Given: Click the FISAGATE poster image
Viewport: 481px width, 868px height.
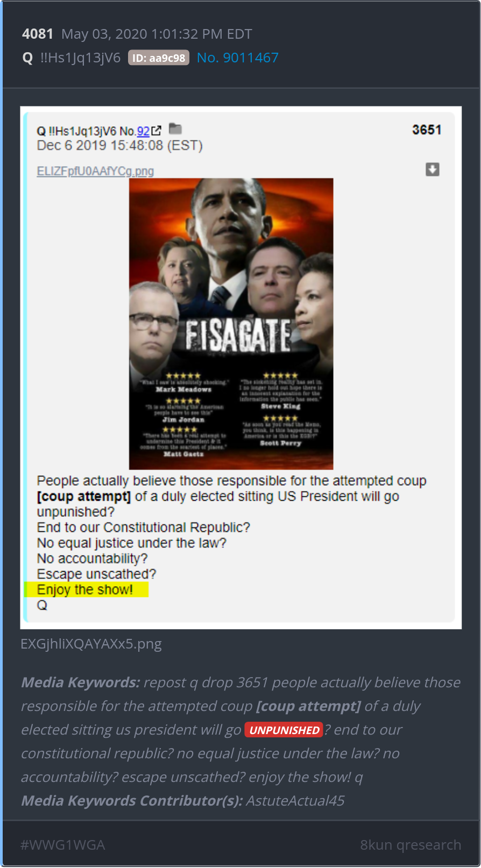Looking at the screenshot, I should (231, 324).
